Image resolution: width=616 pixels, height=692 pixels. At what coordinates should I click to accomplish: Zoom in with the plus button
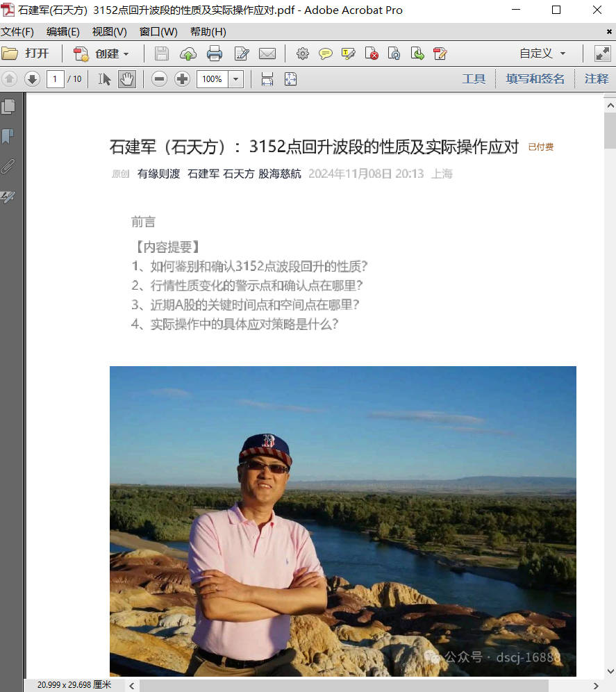[182, 79]
